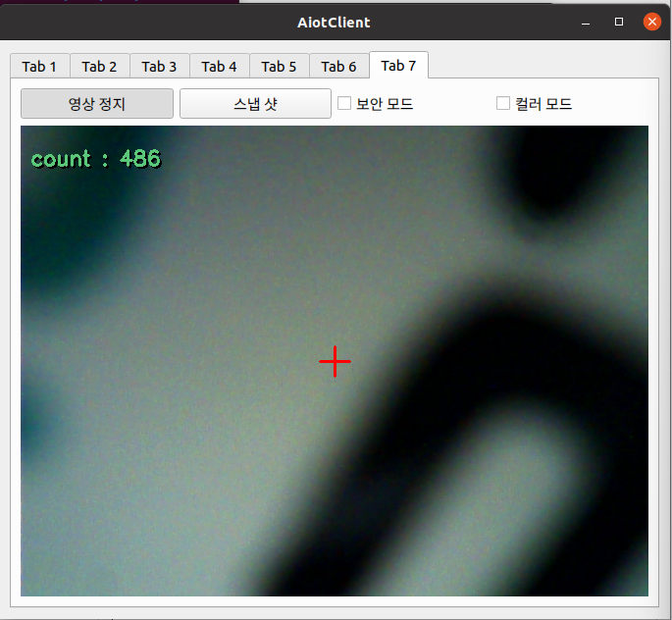Enable the 보안 모드 checkbox
The image size is (672, 620).
tap(344, 103)
